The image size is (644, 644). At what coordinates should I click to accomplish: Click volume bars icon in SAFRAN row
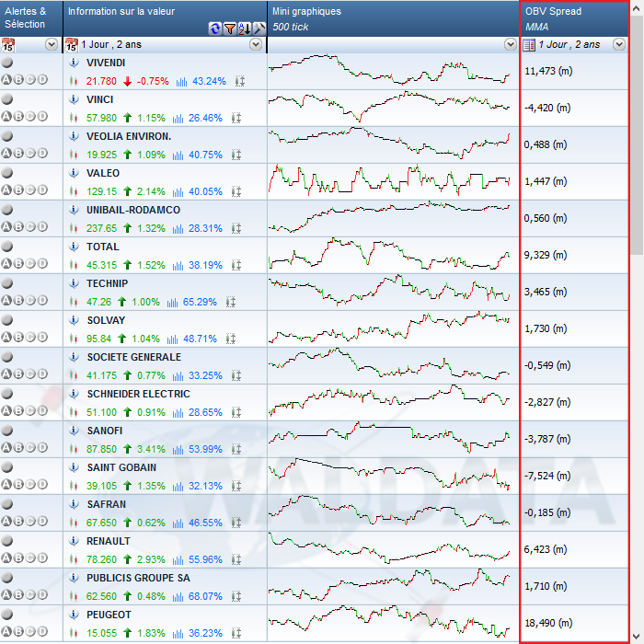(178, 523)
